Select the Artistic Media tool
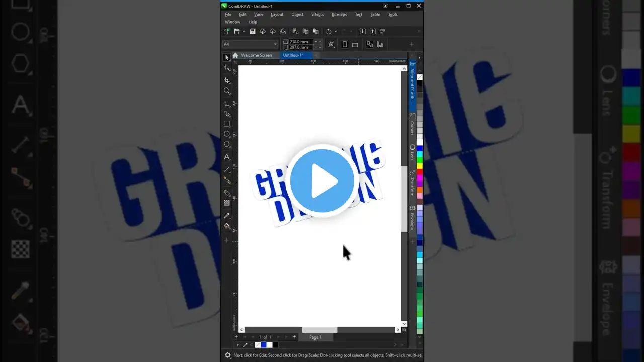This screenshot has height=362, width=644. point(227,114)
